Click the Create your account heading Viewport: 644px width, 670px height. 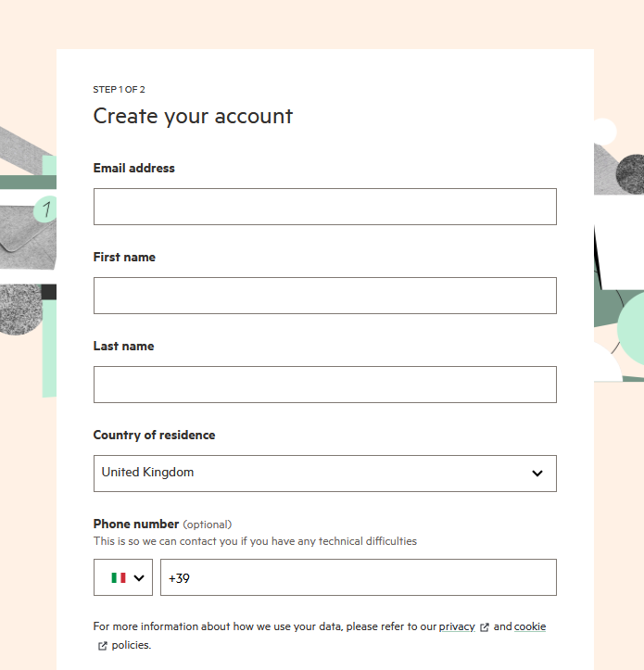(193, 116)
